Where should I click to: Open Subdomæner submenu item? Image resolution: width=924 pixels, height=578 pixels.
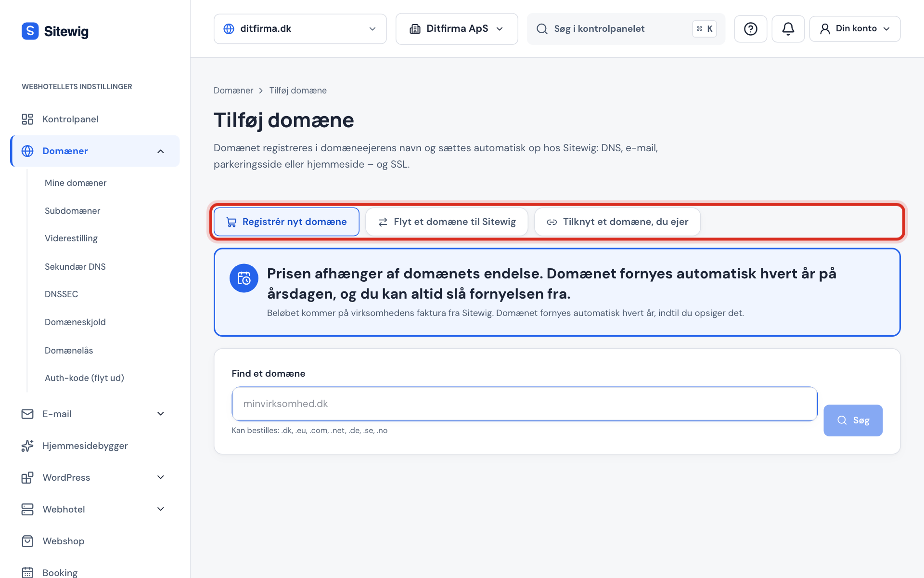(72, 211)
